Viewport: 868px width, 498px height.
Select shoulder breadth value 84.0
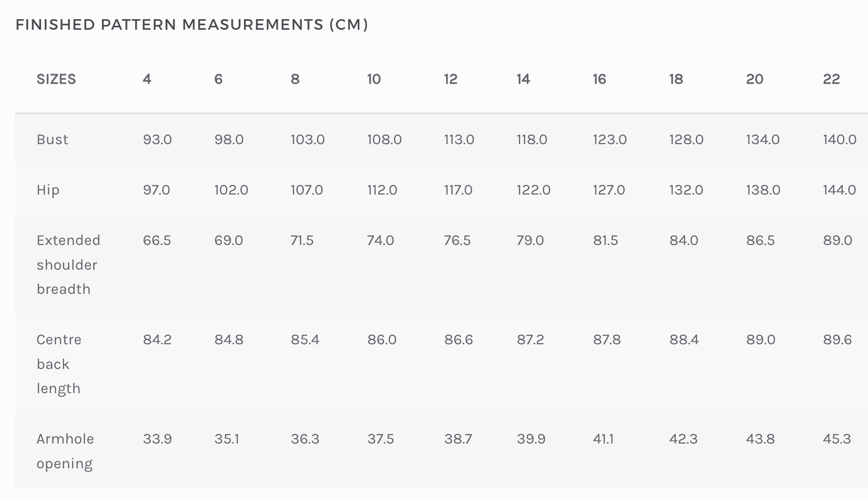[684, 240]
